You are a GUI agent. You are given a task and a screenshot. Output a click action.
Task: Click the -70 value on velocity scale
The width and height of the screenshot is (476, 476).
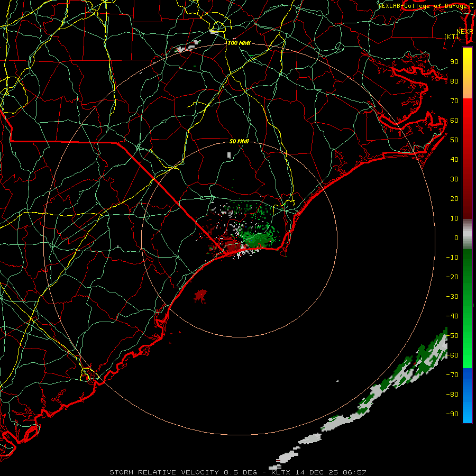click(x=452, y=375)
